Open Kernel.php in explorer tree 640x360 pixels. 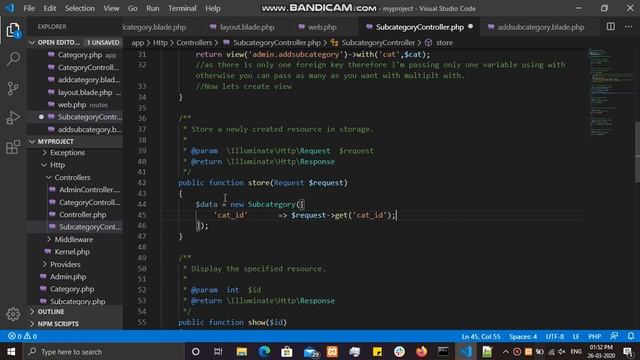tap(72, 252)
